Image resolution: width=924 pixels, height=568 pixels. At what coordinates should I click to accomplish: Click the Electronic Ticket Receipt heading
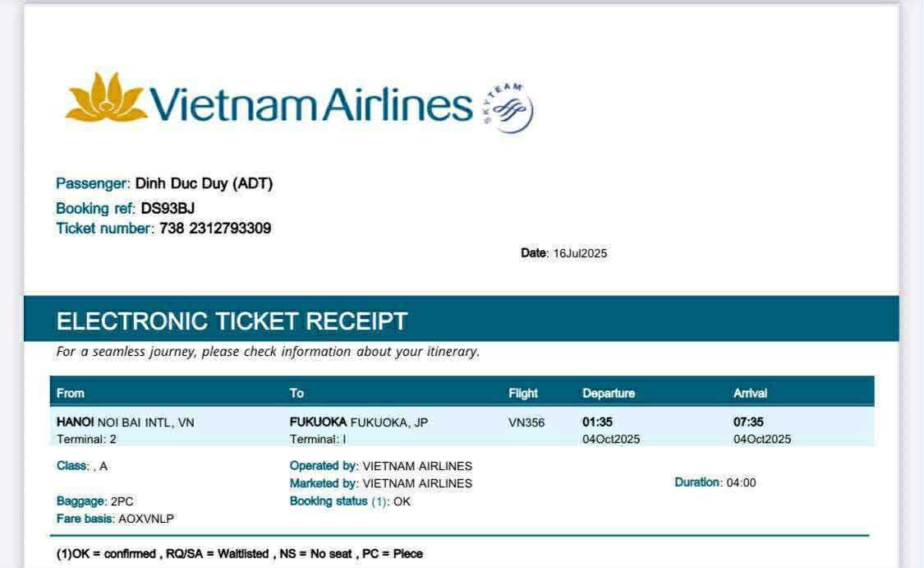coord(232,321)
